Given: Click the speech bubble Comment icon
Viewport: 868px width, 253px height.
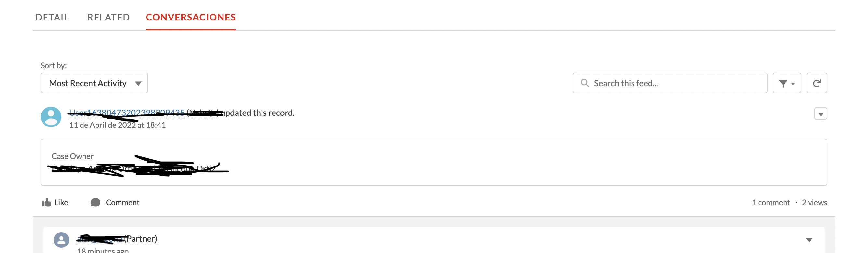Looking at the screenshot, I should [96, 202].
